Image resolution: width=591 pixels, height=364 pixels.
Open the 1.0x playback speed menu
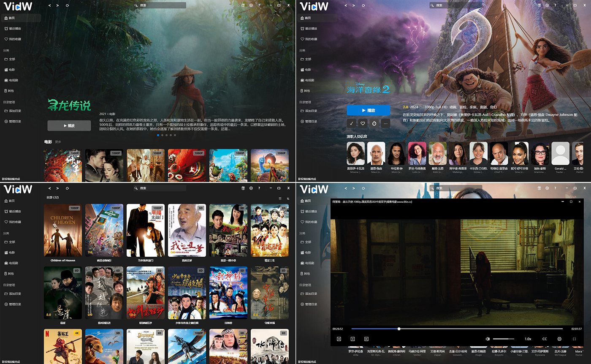(528, 339)
